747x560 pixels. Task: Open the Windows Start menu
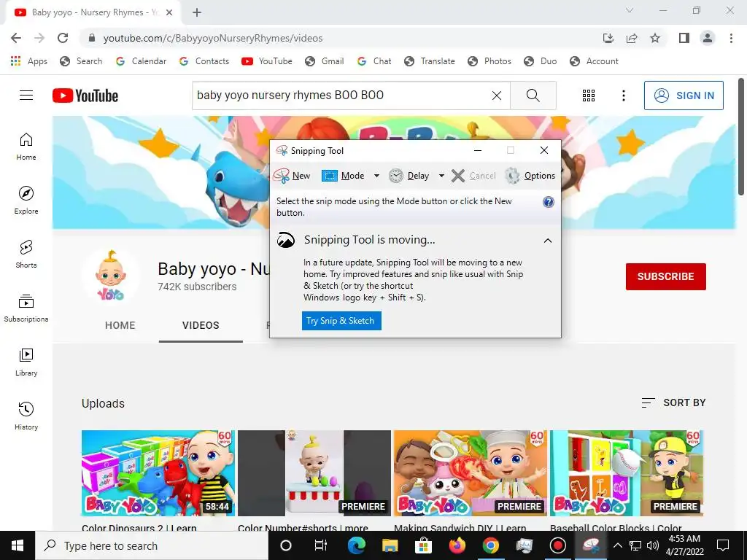pyautogui.click(x=18, y=545)
